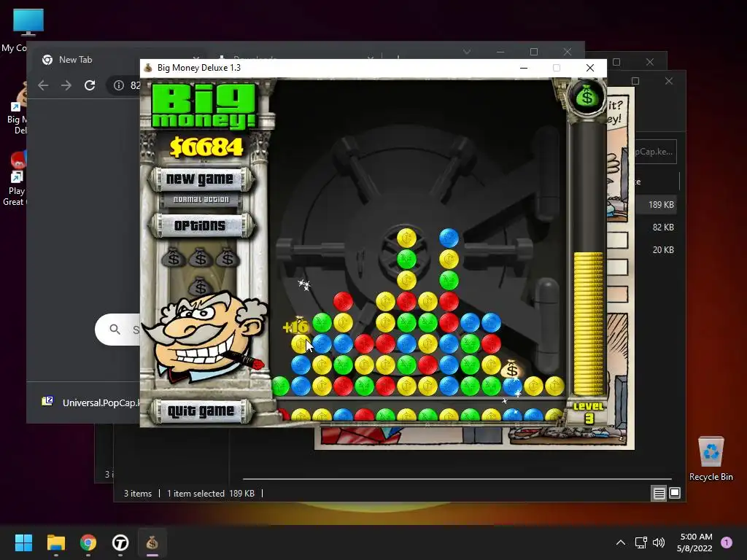Click the money bag coin on the board

[x=511, y=369]
